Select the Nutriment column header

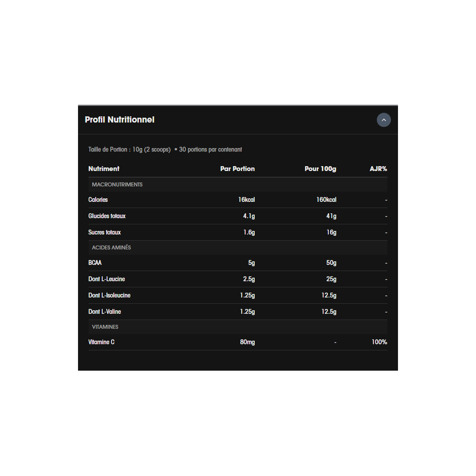coord(104,169)
